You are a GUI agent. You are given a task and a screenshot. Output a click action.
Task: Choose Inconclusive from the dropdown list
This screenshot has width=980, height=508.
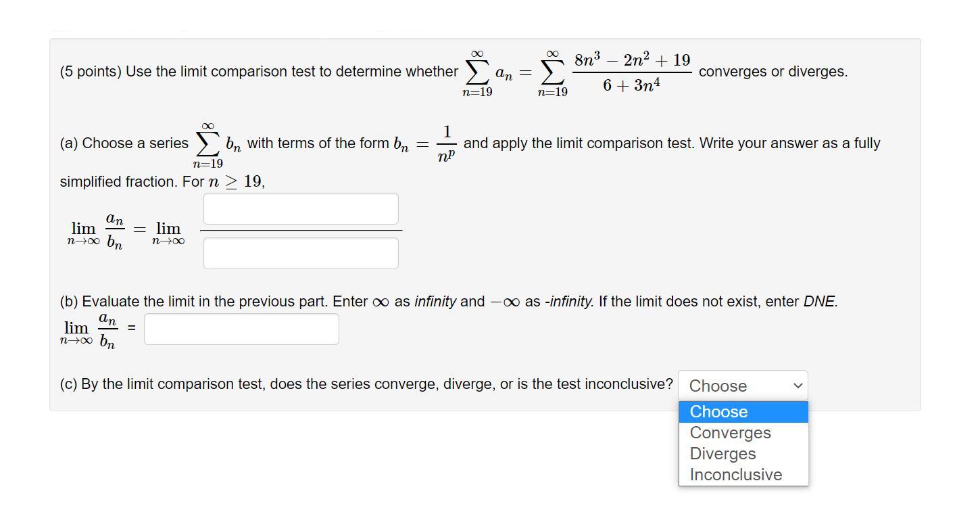point(735,475)
